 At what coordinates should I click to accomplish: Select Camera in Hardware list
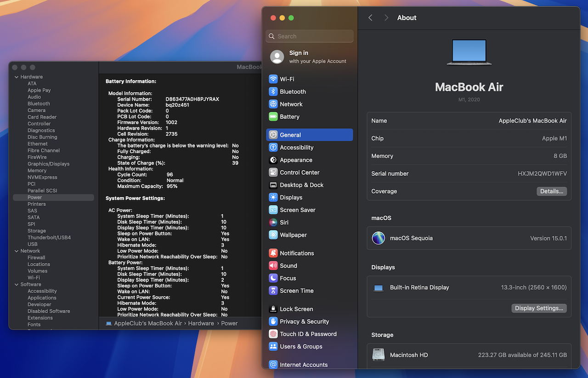(36, 110)
